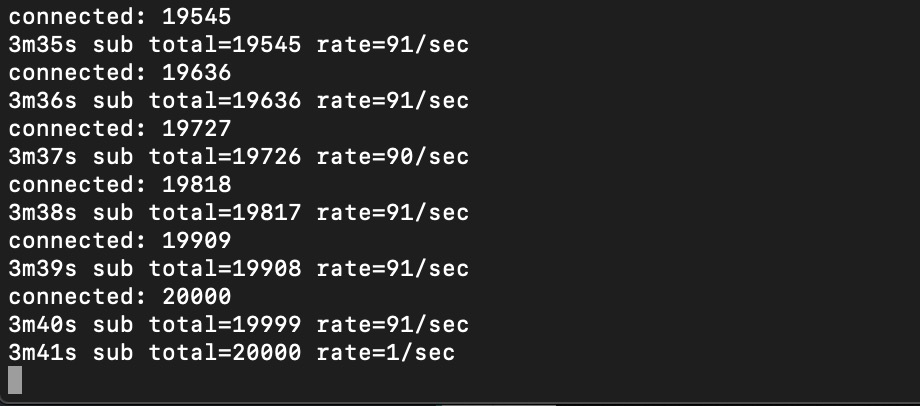Click the 3m38s timestamp

(x=39, y=213)
